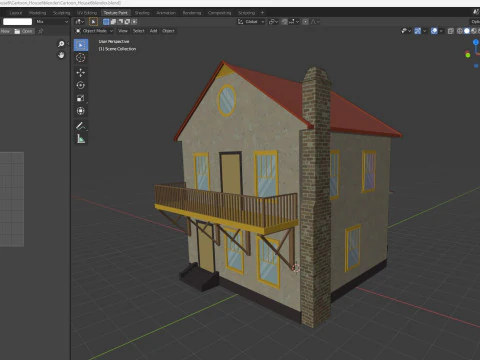The width and height of the screenshot is (480, 360).
Task: Select the Rotate tool
Action: [x=81, y=85]
